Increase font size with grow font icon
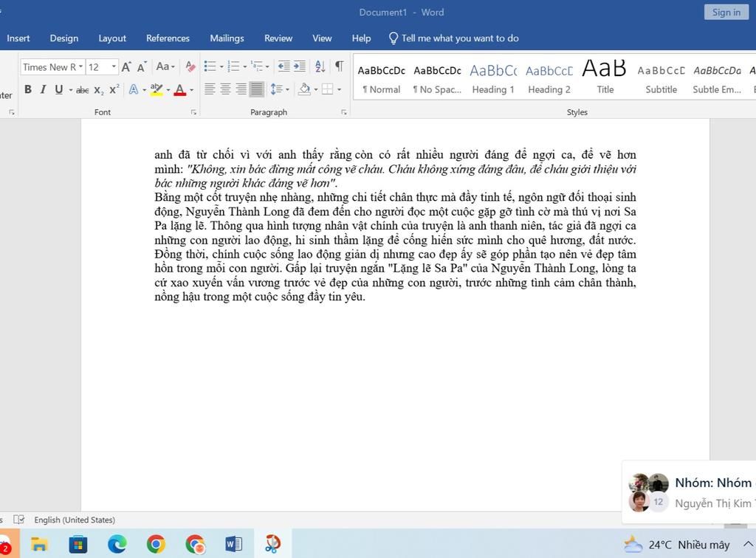756x558 pixels. point(126,67)
